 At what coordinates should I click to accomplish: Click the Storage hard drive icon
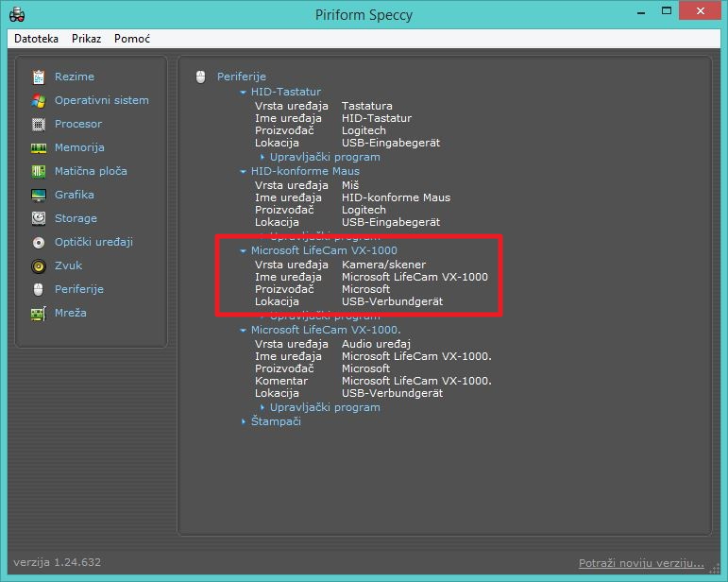pyautogui.click(x=39, y=218)
